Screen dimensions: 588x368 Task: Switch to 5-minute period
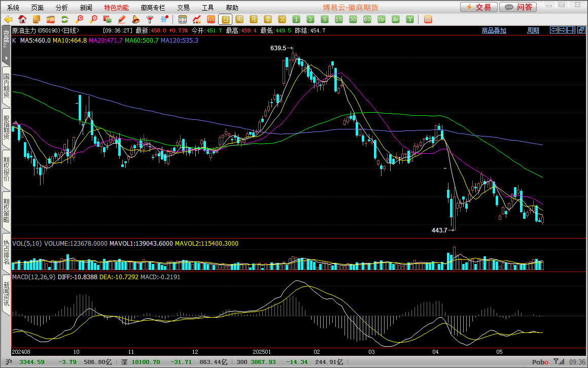pyautogui.click(x=325, y=19)
